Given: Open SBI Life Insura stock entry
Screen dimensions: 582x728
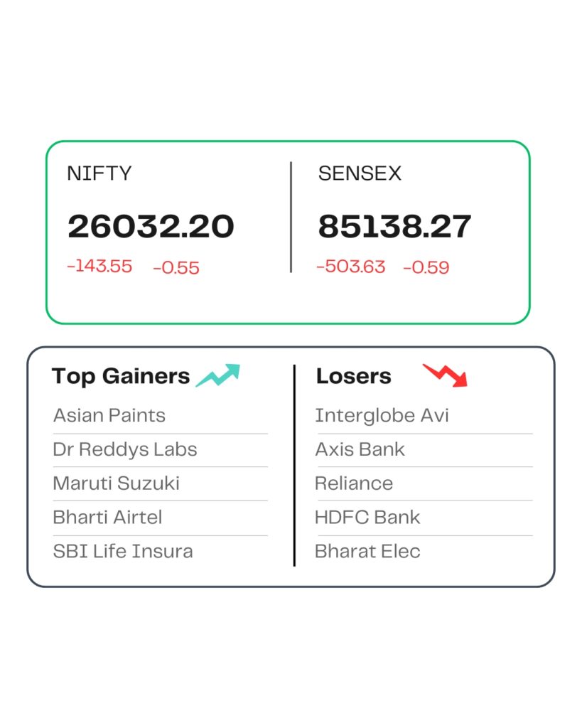Looking at the screenshot, I should point(123,551).
